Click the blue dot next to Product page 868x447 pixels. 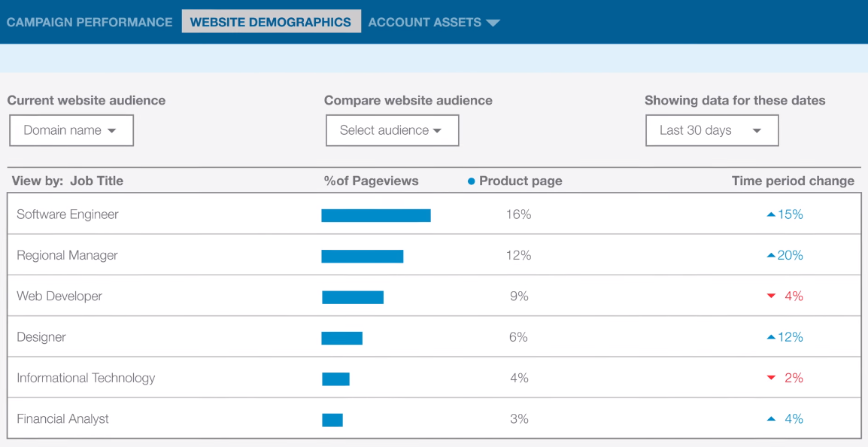point(472,181)
